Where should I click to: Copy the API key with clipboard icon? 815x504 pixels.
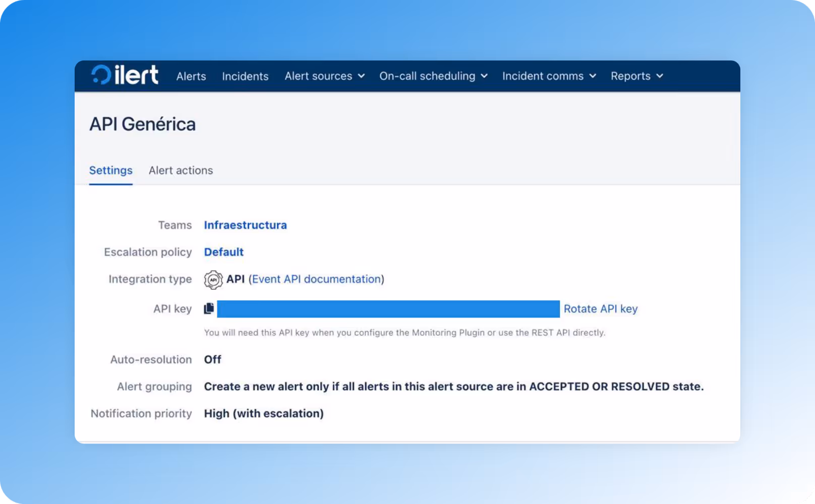click(209, 308)
